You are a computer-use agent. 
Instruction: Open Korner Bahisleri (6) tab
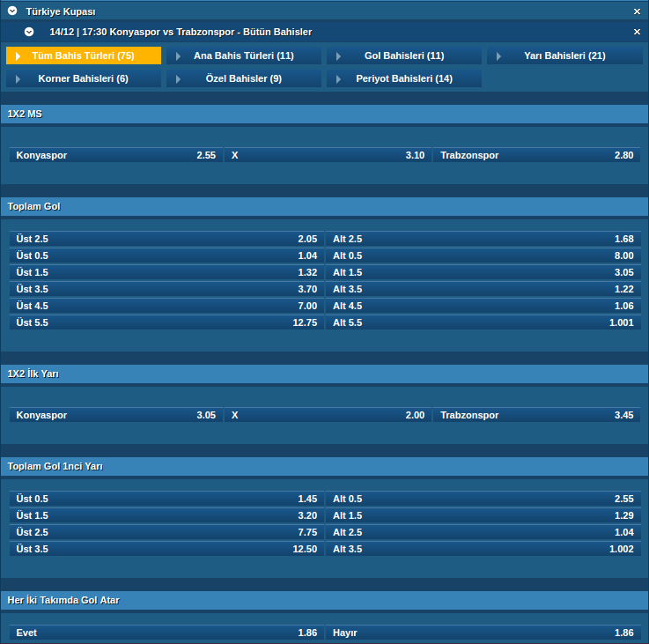(x=84, y=78)
